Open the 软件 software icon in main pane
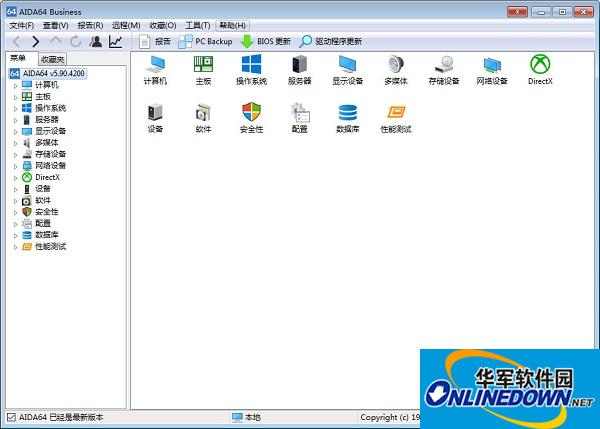 (203, 119)
